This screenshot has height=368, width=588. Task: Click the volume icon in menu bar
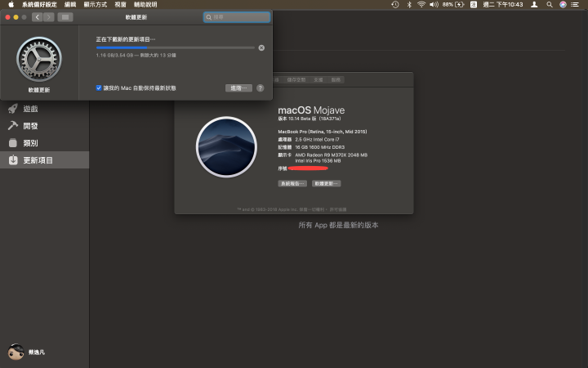click(434, 5)
